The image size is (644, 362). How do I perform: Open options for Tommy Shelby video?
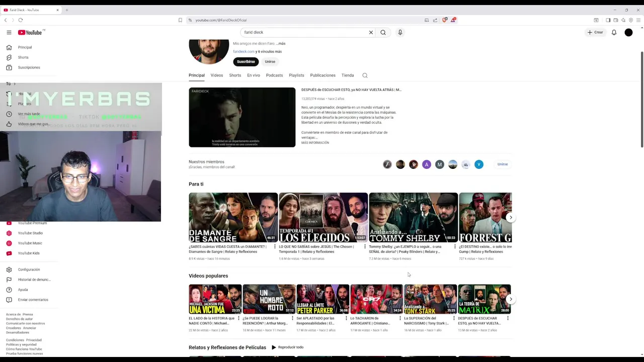pos(455,247)
